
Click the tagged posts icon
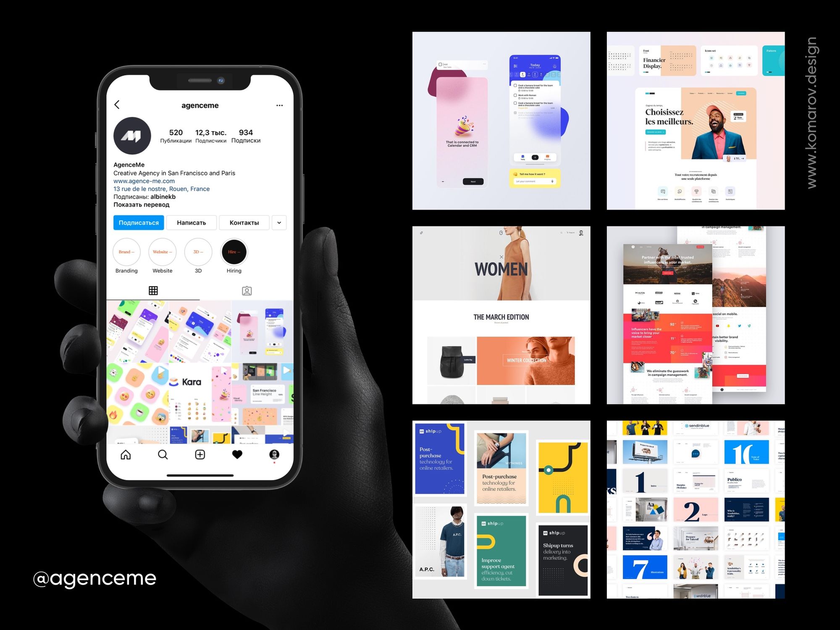(244, 289)
